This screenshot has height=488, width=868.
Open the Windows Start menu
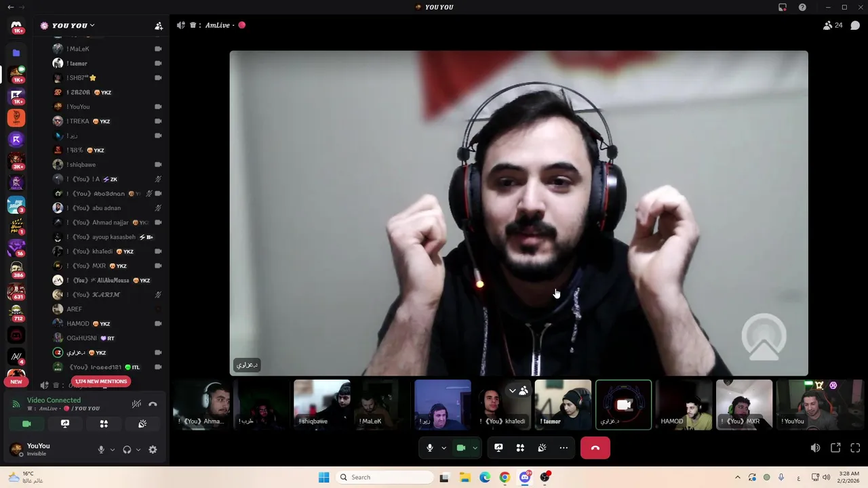(x=324, y=477)
